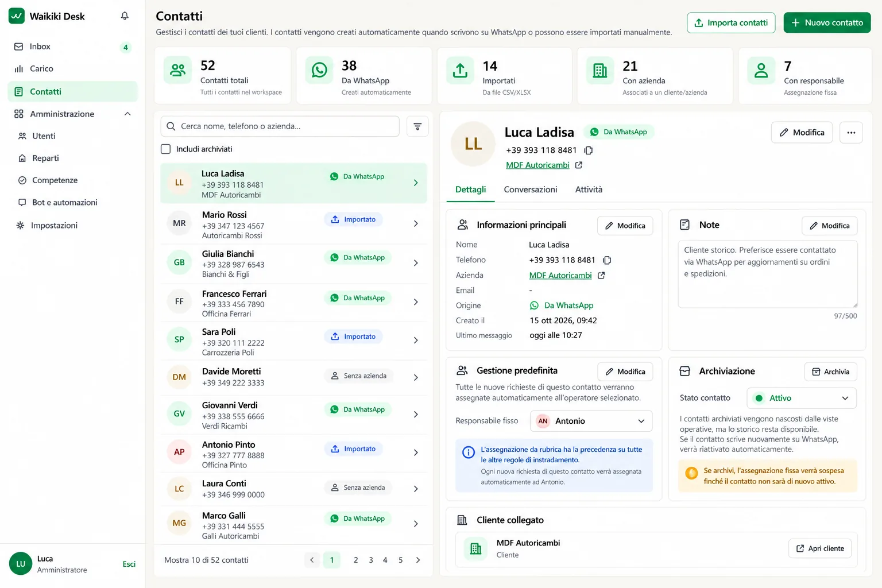Open Davide Moretti row chevron arrow

pos(416,377)
